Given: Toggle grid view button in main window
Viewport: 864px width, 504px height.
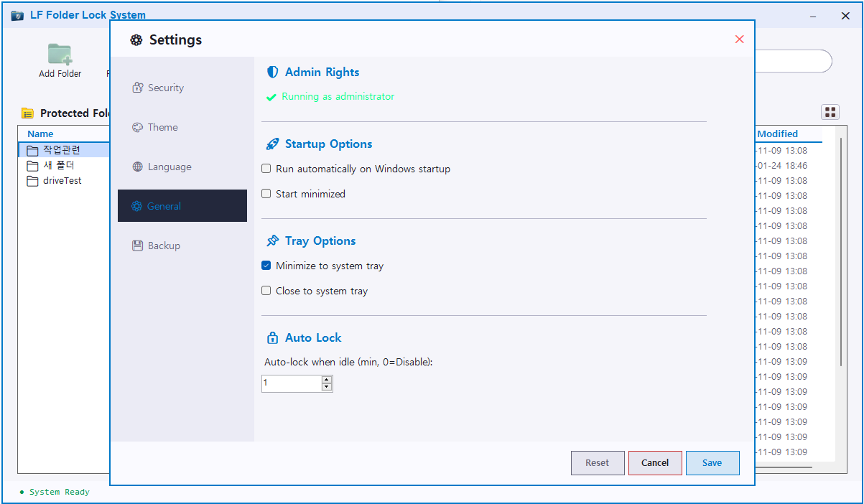Looking at the screenshot, I should (x=830, y=112).
